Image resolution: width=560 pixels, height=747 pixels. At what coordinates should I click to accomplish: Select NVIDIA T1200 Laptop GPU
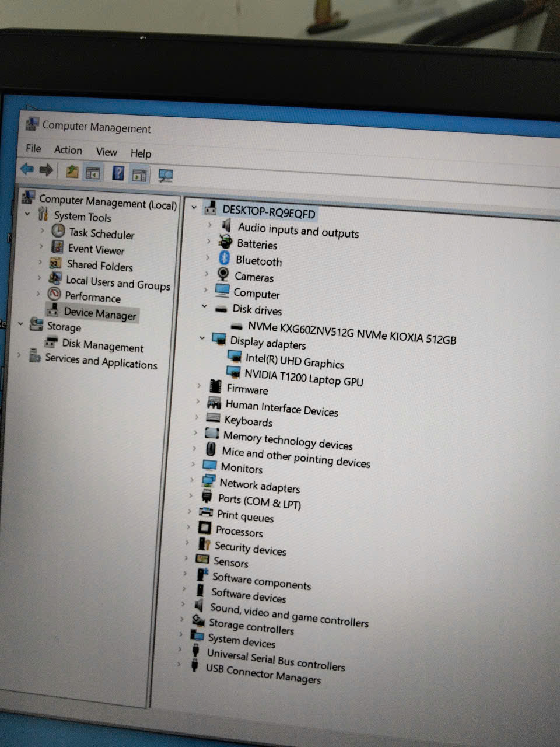click(303, 378)
